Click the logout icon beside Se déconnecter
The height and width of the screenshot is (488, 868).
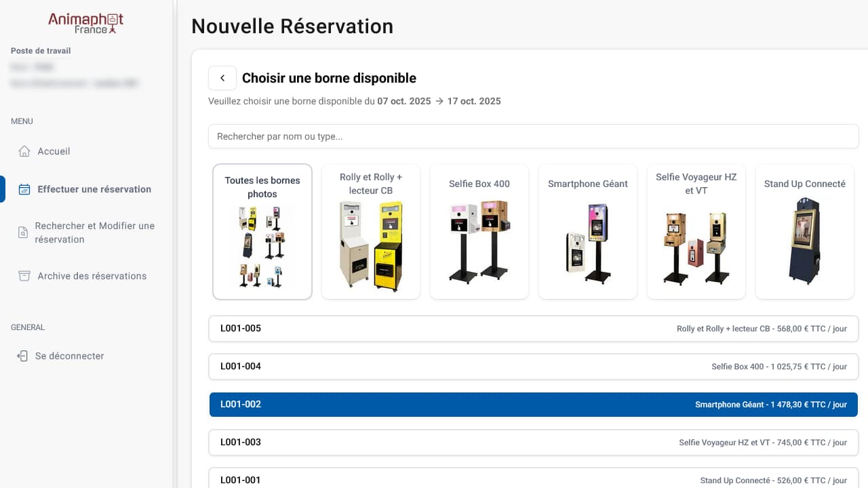coord(23,356)
